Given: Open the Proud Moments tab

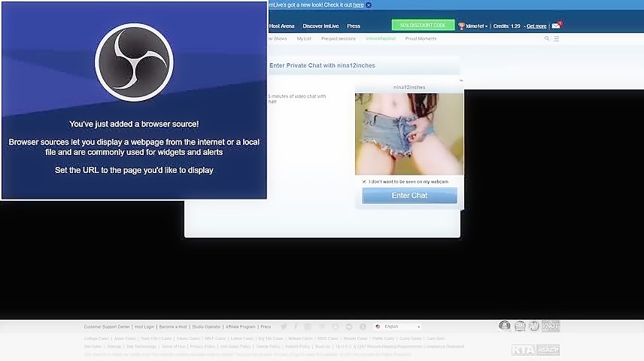Looking at the screenshot, I should tap(421, 38).
